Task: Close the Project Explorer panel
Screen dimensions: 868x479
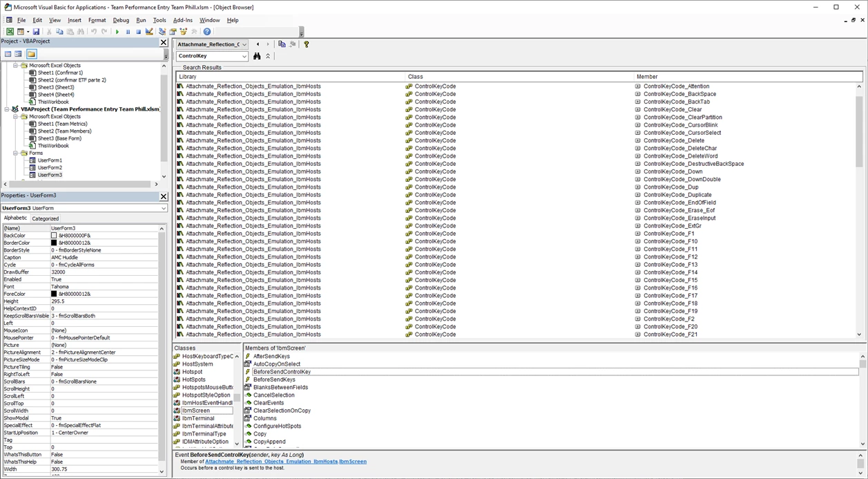Action: coord(164,42)
